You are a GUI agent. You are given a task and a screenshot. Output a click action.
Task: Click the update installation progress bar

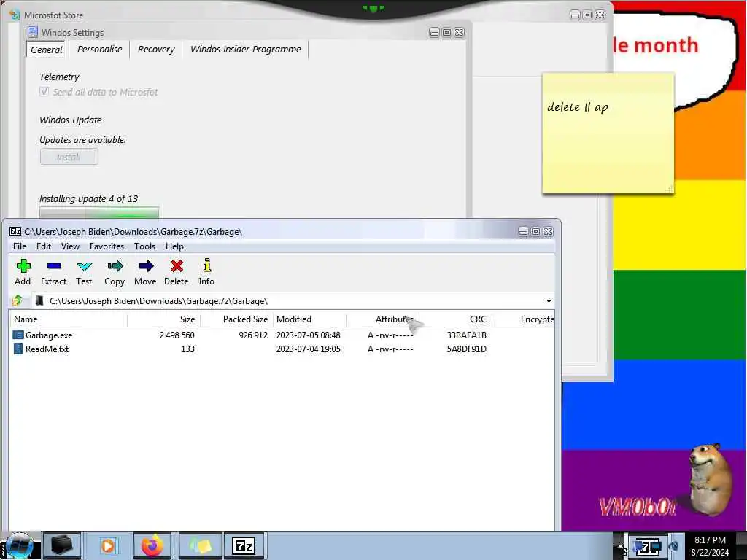[x=99, y=212]
